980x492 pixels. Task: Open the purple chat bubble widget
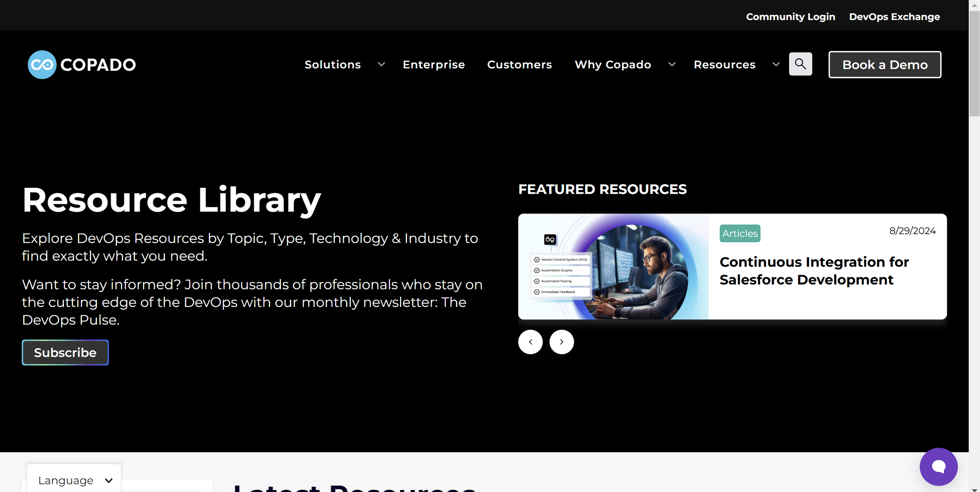(x=938, y=467)
